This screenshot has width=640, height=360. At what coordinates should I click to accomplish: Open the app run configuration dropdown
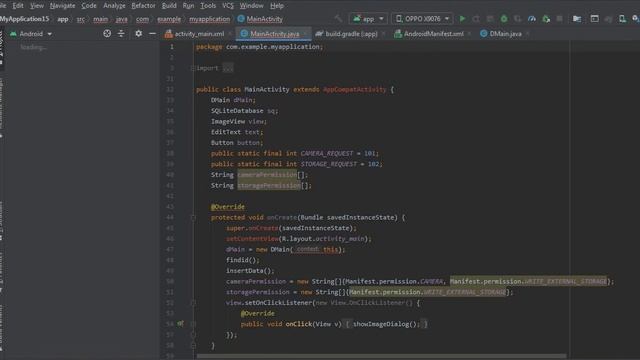(368, 19)
